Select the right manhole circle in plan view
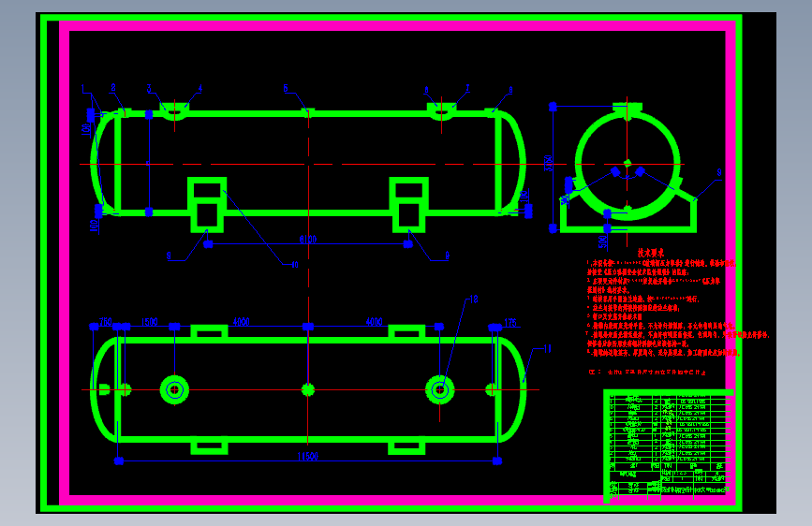 (439, 390)
